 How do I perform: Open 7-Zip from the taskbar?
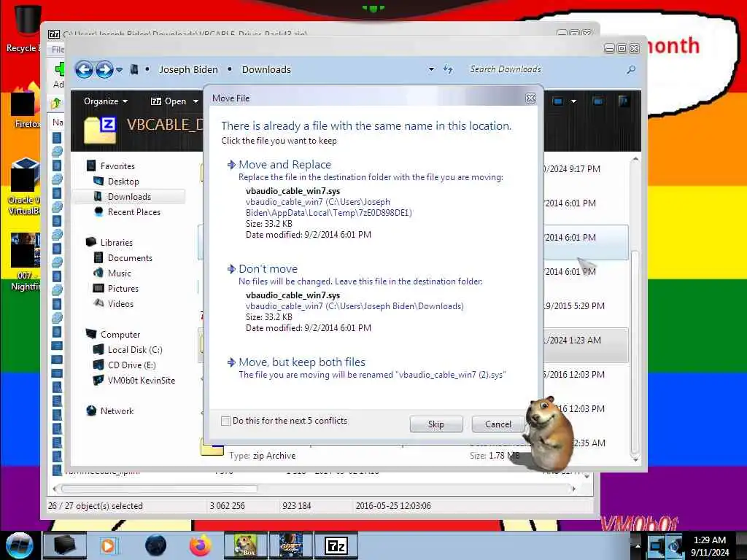336,545
